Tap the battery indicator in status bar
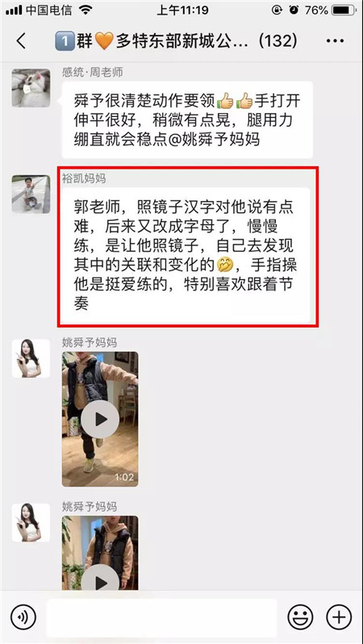Viewport: 363px width, 644px height. [344, 10]
